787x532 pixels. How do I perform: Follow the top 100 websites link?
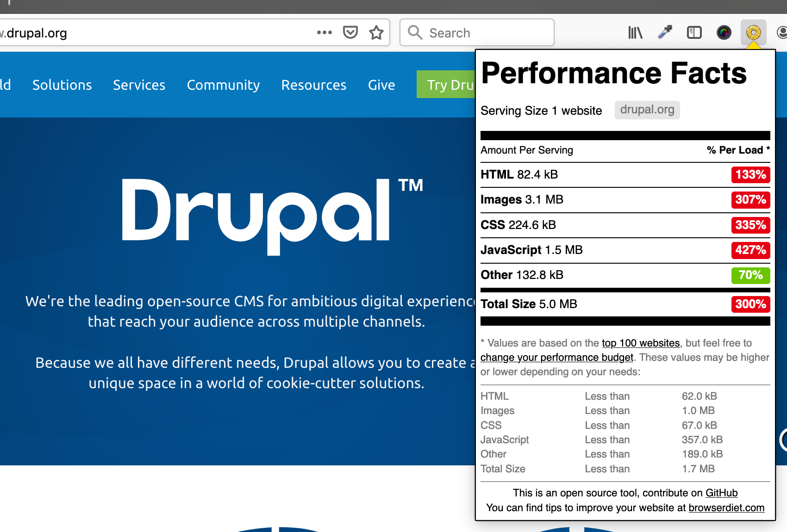coord(641,343)
